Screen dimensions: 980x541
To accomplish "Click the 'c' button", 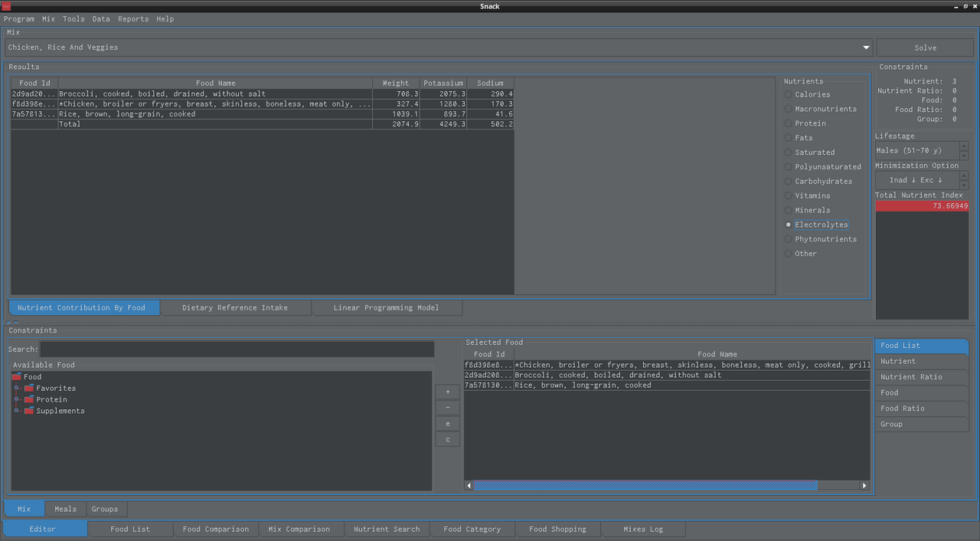I will [x=448, y=440].
